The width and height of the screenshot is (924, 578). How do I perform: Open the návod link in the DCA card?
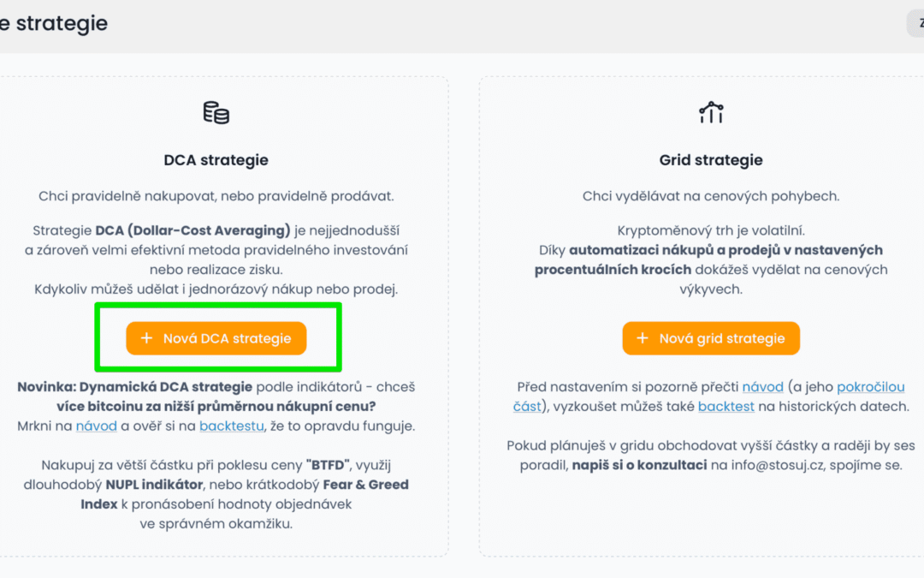96,426
